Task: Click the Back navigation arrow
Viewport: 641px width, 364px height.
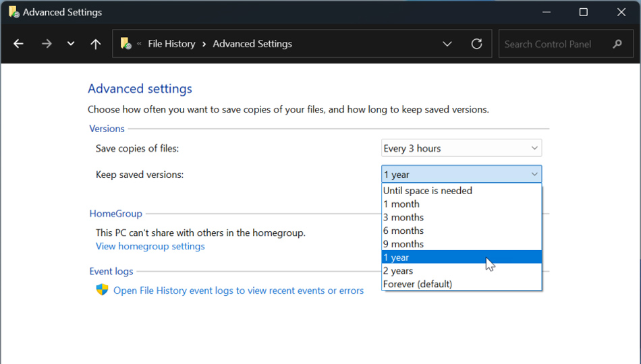Action: 18,44
